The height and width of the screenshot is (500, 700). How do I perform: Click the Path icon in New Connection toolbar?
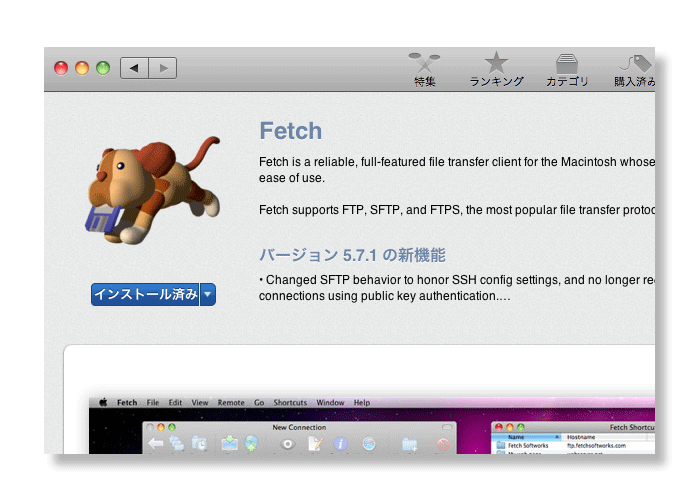click(177, 444)
